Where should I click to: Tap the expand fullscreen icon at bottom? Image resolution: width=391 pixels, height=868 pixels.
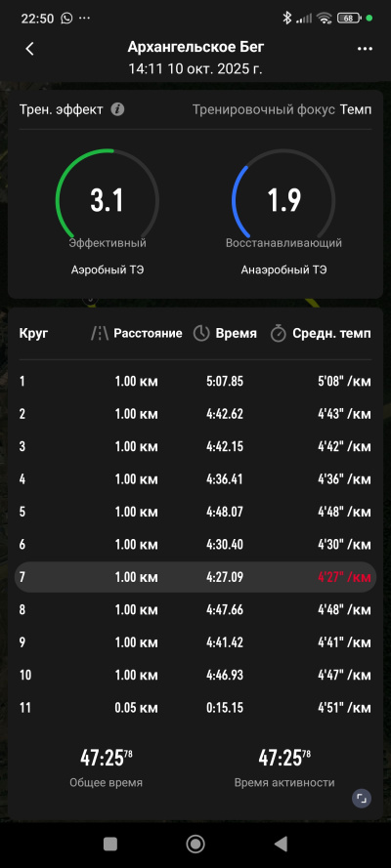tap(361, 799)
